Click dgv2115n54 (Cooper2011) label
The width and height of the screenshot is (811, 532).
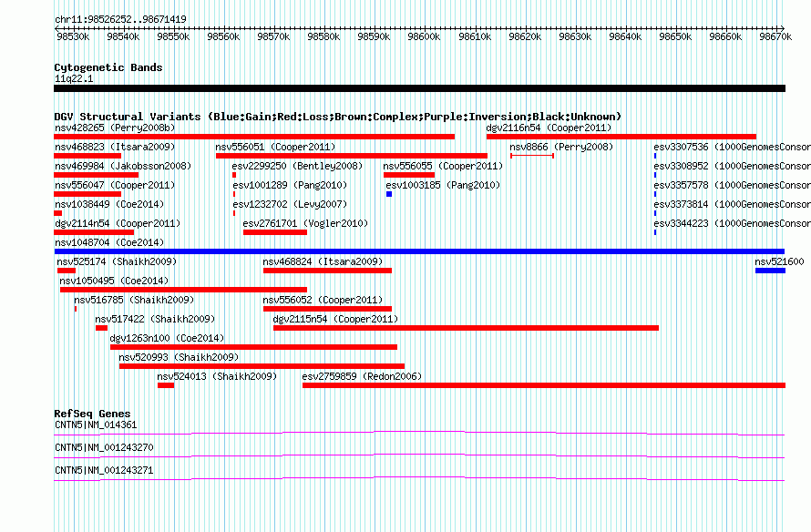click(x=335, y=319)
